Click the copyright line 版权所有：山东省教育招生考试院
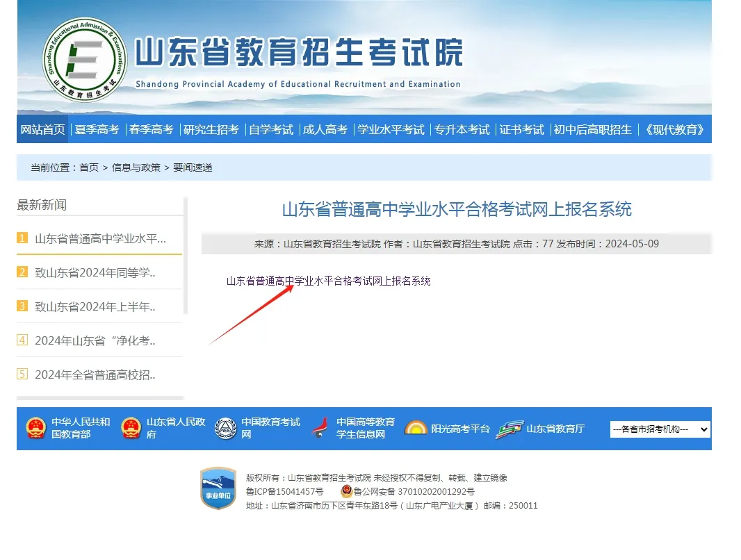This screenshot has width=741, height=560. point(376,477)
